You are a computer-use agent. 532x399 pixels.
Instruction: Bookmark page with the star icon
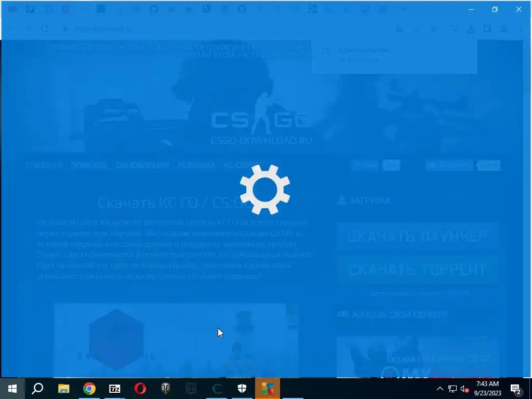[433, 29]
